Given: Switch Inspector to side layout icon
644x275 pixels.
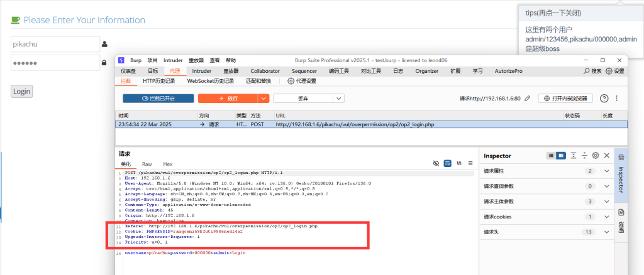Looking at the screenshot, I should coord(561,156).
